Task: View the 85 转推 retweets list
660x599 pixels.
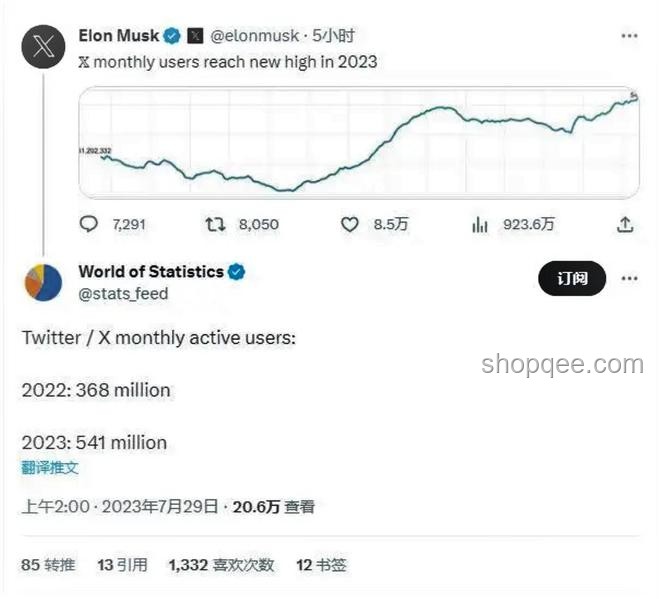Action: click(x=48, y=565)
